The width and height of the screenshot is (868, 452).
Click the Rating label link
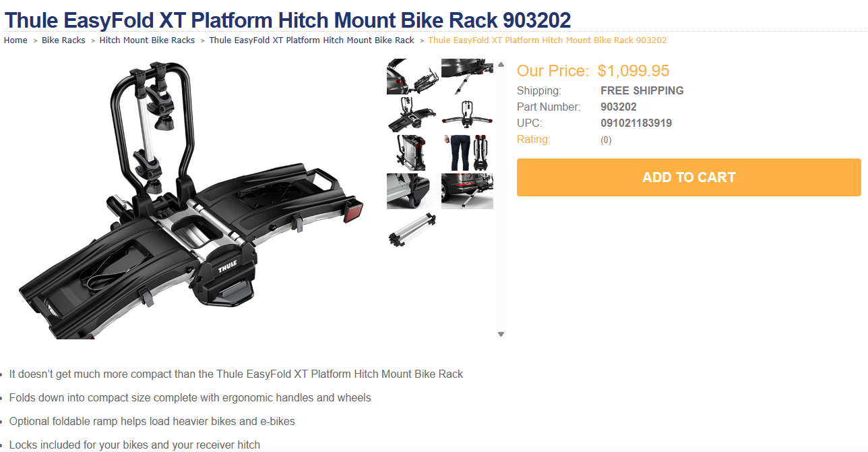tap(534, 140)
